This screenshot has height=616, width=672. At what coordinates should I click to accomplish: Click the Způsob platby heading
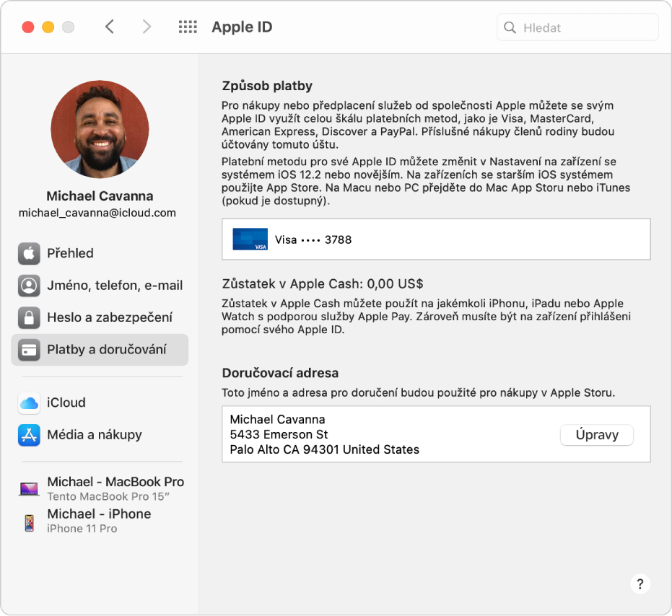pyautogui.click(x=267, y=86)
